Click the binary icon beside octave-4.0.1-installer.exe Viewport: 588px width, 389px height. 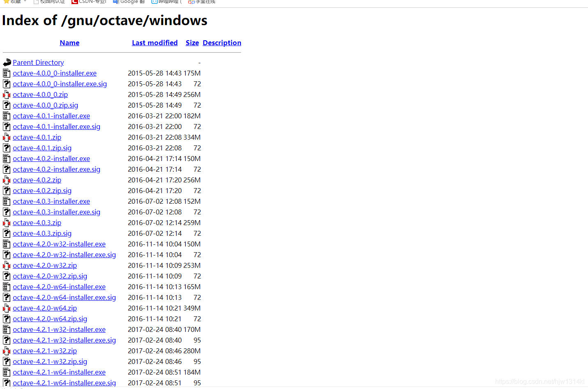click(x=7, y=116)
